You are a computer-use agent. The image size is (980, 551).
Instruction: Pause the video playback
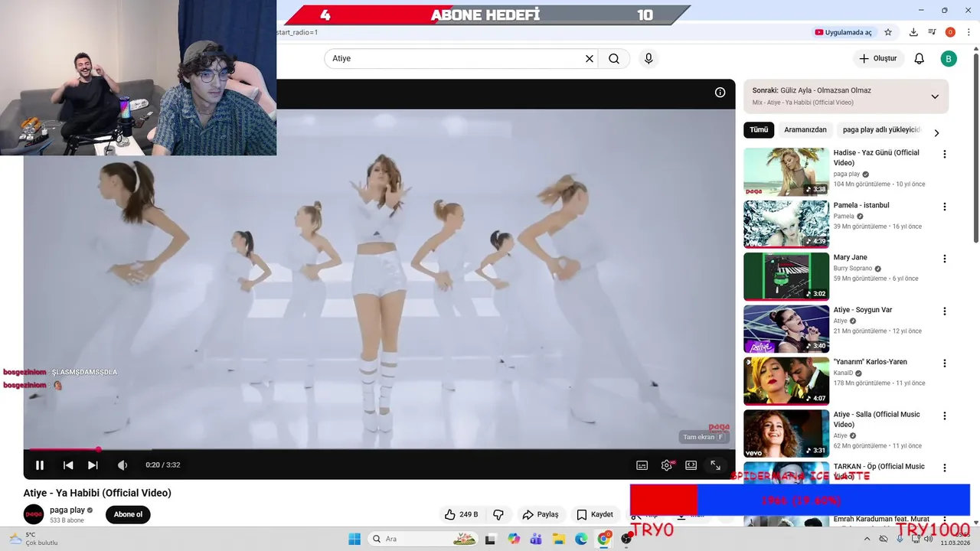40,465
